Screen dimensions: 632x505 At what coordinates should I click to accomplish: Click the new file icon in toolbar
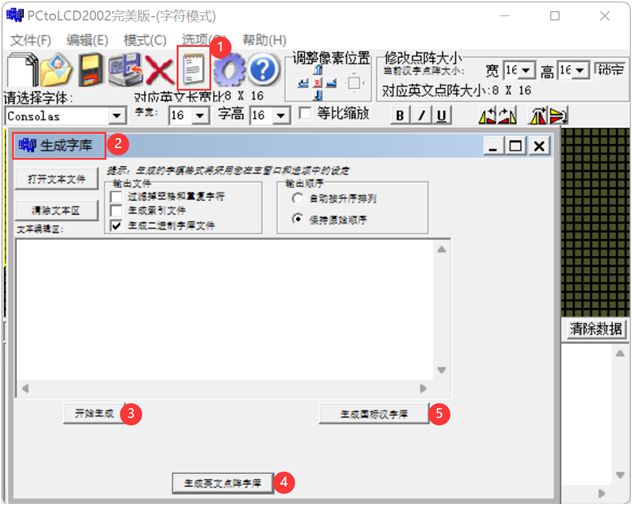[22, 69]
